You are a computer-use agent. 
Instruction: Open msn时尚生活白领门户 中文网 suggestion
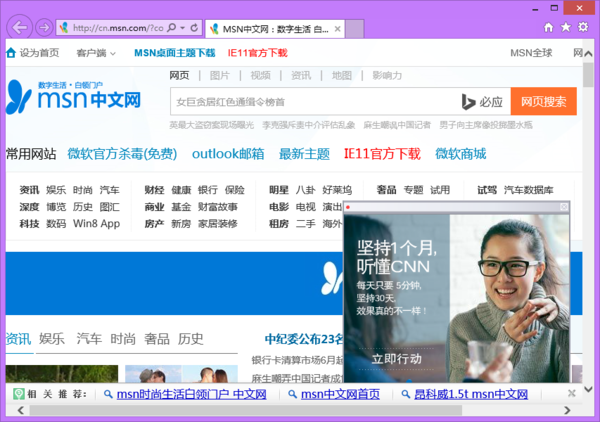191,394
